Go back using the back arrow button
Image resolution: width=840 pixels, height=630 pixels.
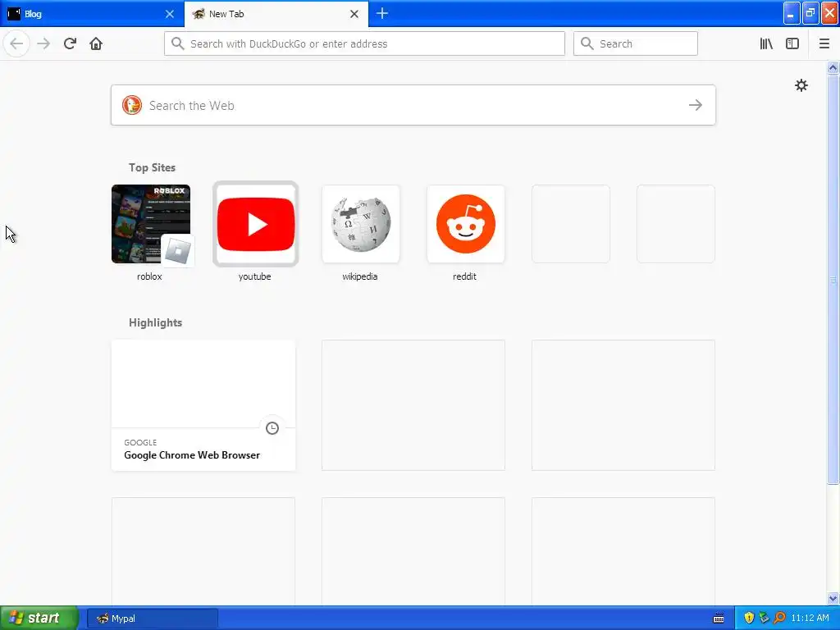click(x=16, y=43)
